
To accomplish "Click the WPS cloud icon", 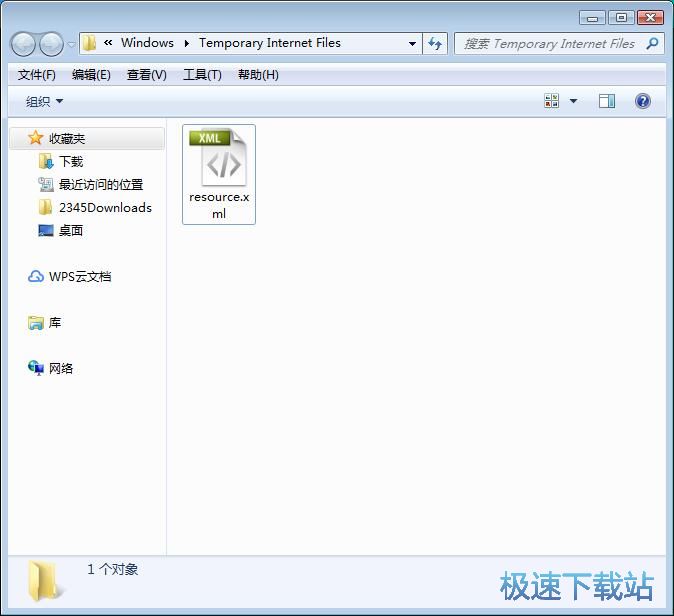I will (x=36, y=276).
